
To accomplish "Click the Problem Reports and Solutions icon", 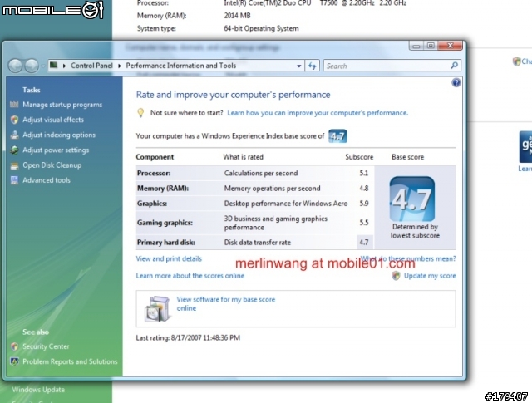I will [x=14, y=361].
